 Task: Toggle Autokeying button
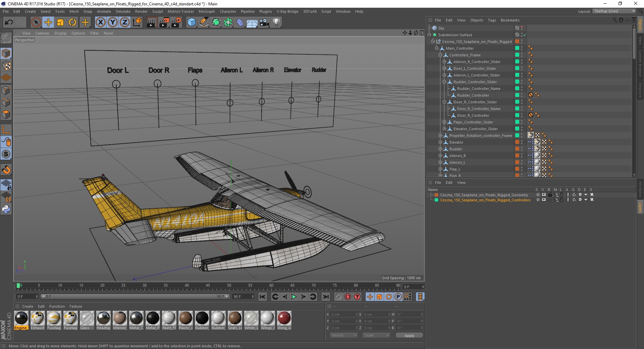pyautogui.click(x=348, y=297)
